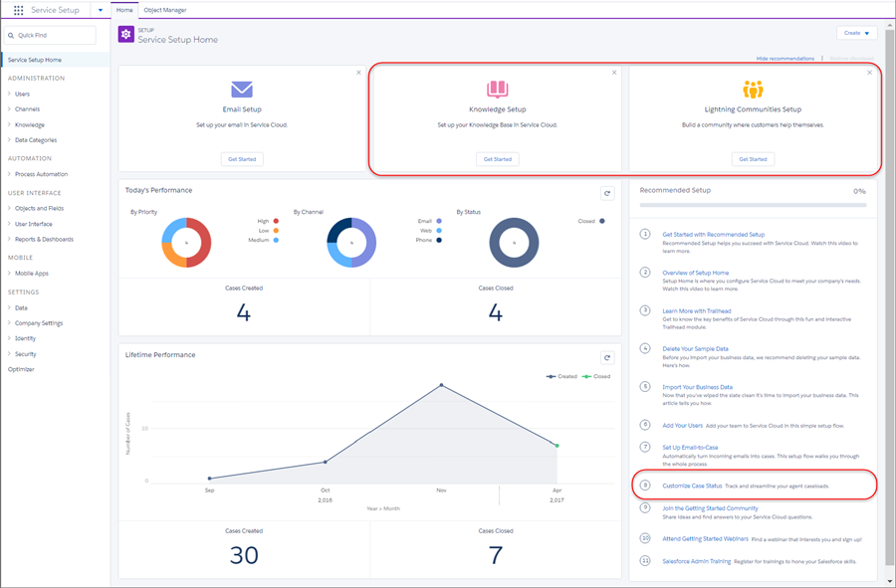Image resolution: width=896 pixels, height=588 pixels.
Task: Expand the Users section in sidebar
Action: pos(22,94)
